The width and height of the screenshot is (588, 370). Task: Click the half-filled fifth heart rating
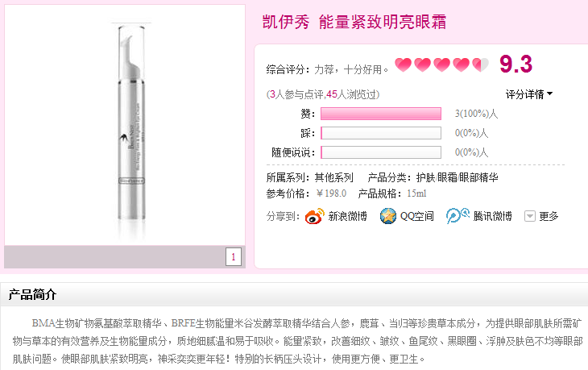(480, 65)
